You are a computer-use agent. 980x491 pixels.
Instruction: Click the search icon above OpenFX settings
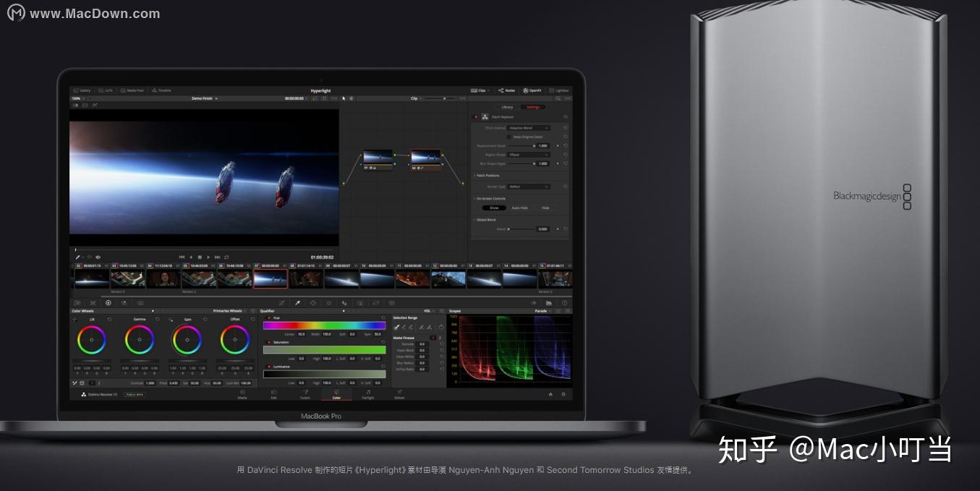click(559, 98)
